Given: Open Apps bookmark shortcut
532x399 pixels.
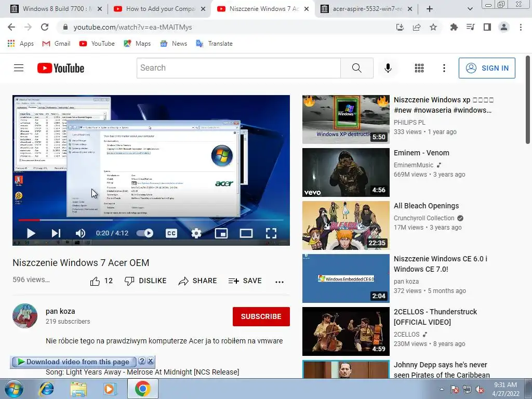Looking at the screenshot, I should [x=20, y=44].
